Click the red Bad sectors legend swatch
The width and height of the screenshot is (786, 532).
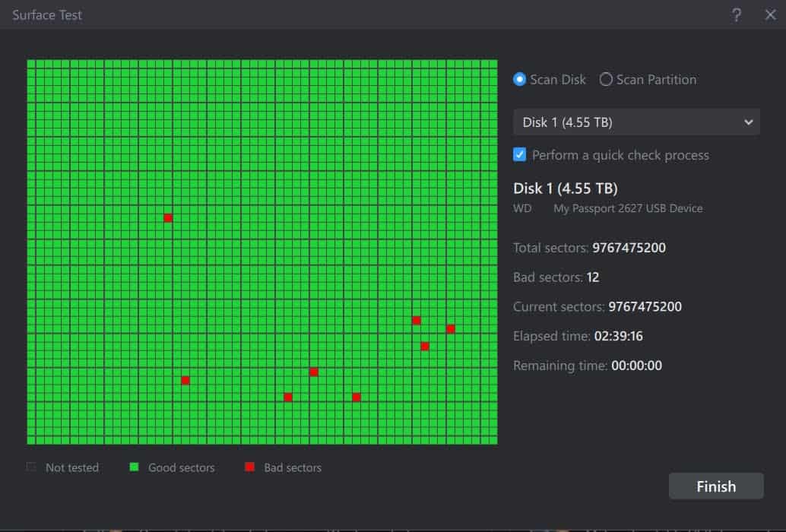249,467
